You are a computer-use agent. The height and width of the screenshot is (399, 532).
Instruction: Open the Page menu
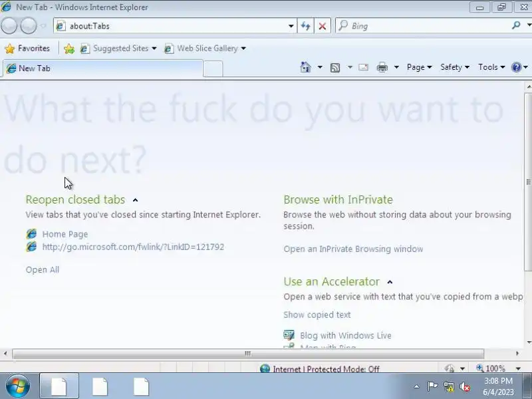[x=419, y=67]
